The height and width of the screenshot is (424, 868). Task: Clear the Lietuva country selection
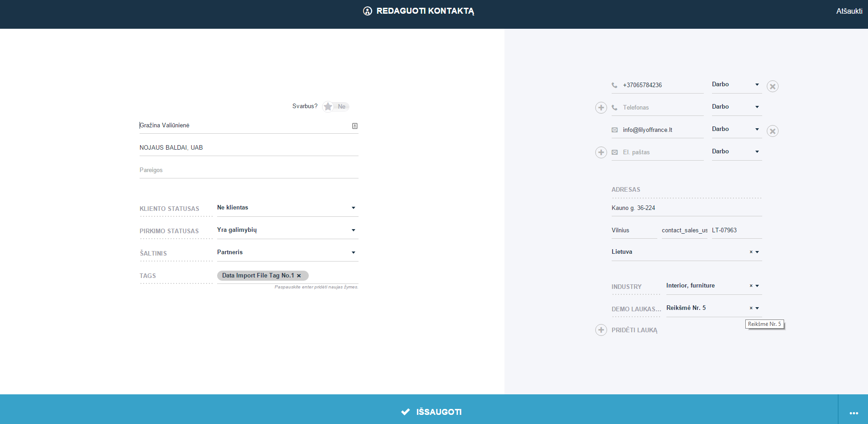click(751, 252)
